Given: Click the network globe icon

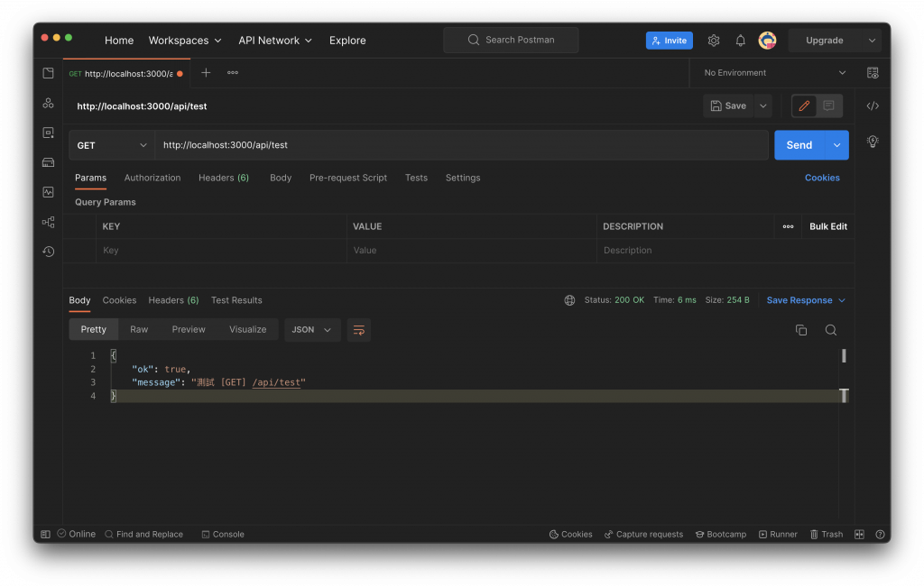Looking at the screenshot, I should (570, 300).
